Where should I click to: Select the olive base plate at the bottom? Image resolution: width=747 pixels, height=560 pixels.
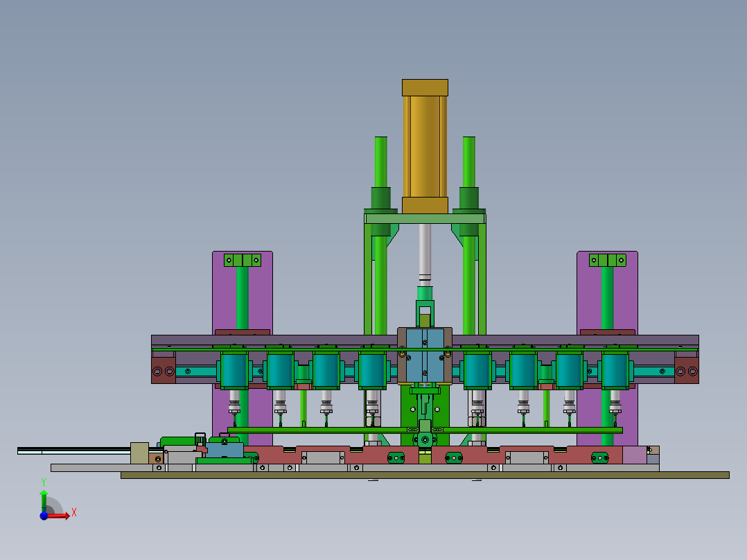[x=425, y=475]
